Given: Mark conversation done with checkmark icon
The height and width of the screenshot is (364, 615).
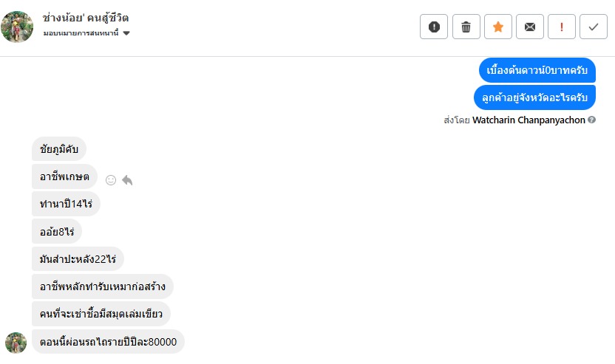Looking at the screenshot, I should [x=593, y=27].
